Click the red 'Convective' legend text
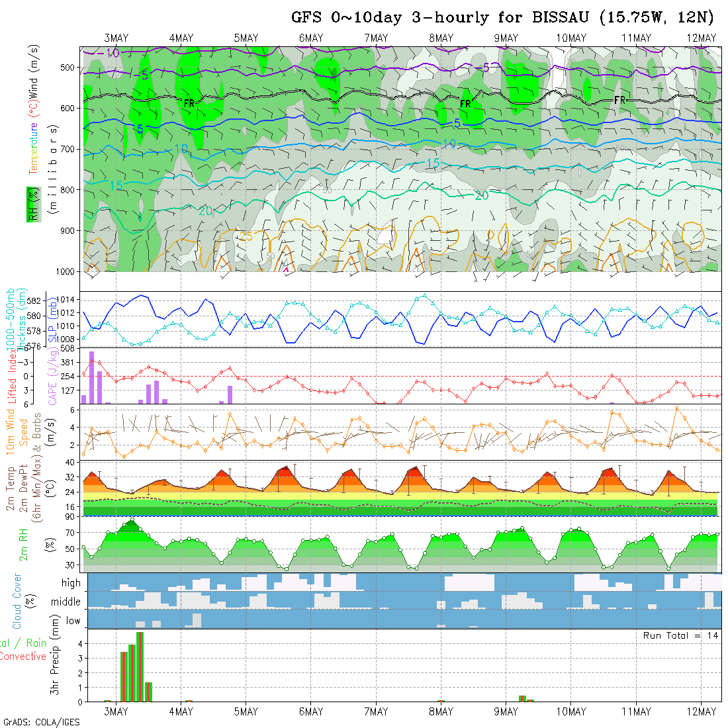 point(23,657)
